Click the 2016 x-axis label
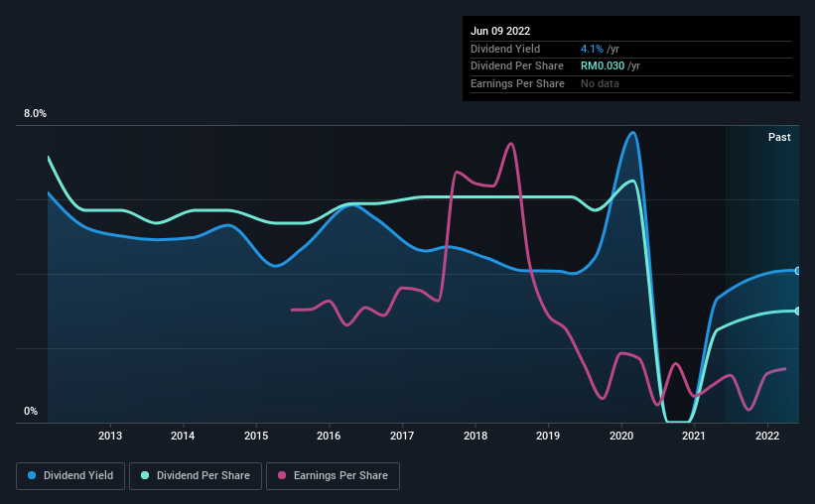Screen dimensions: 815x504 (329, 436)
